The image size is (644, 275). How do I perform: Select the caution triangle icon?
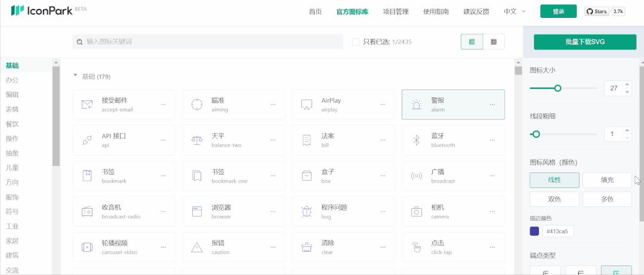tap(197, 247)
